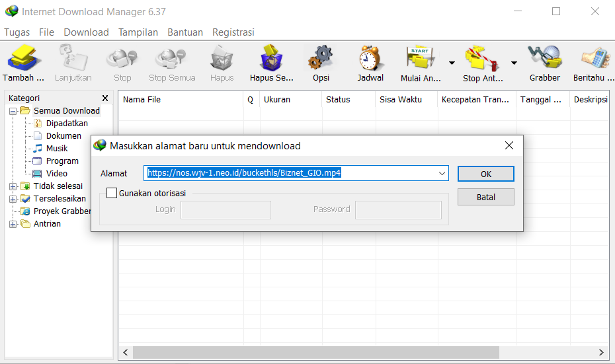Image resolution: width=615 pixels, height=364 pixels.
Task: Sort by Ukuran column header
Action: [290, 100]
